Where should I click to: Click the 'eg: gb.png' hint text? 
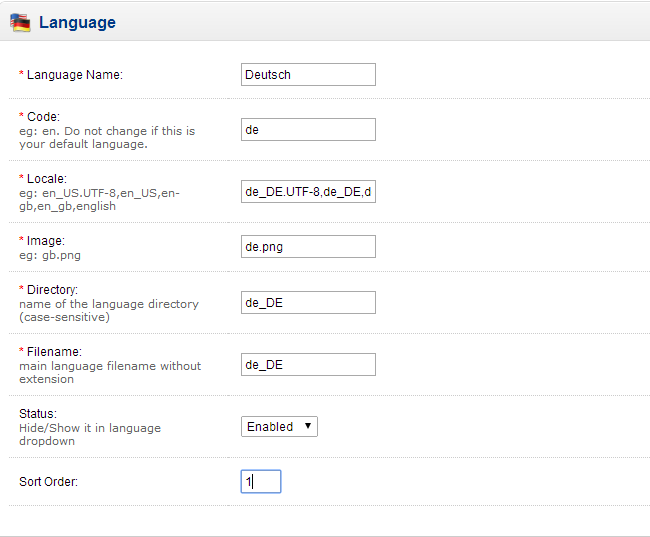[x=49, y=255]
